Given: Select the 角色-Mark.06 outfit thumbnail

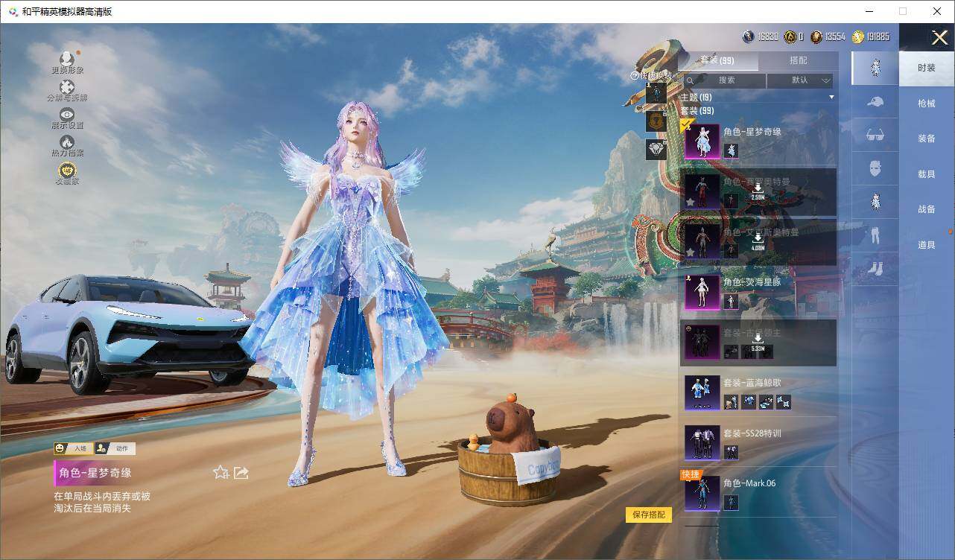Looking at the screenshot, I should coord(702,493).
